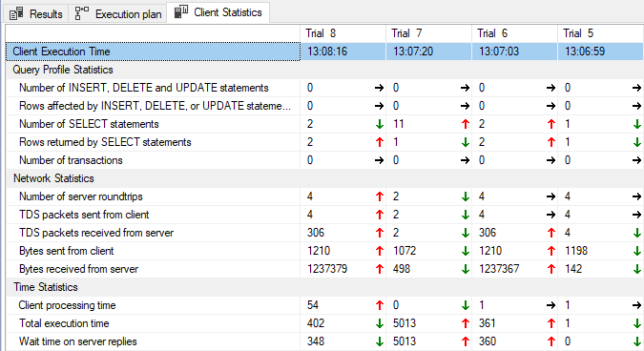The image size is (644, 351).
Task: Click green down arrow for Trial 8 wait time
Action: click(380, 341)
